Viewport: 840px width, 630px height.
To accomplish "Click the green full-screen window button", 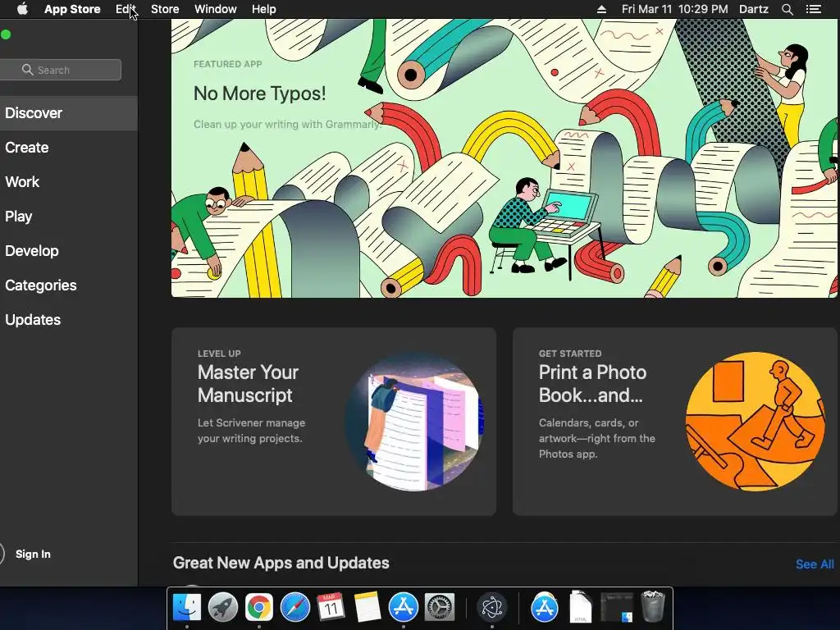I will (6, 34).
